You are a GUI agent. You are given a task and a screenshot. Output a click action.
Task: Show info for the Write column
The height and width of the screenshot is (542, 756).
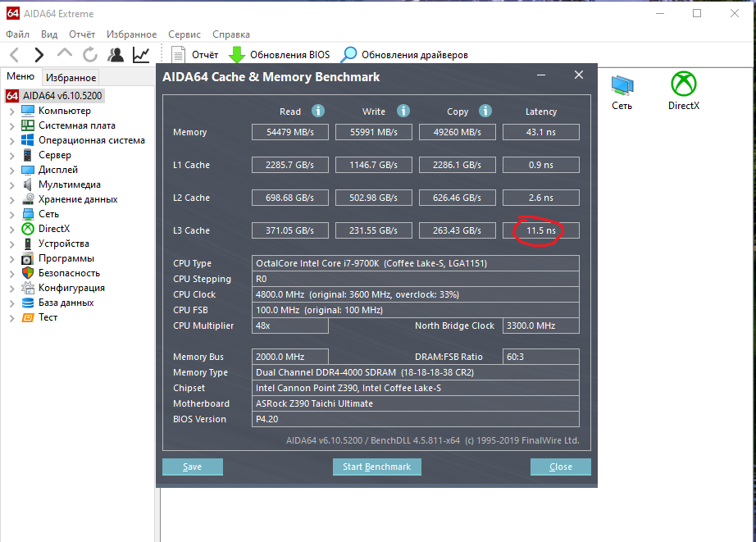click(x=403, y=111)
